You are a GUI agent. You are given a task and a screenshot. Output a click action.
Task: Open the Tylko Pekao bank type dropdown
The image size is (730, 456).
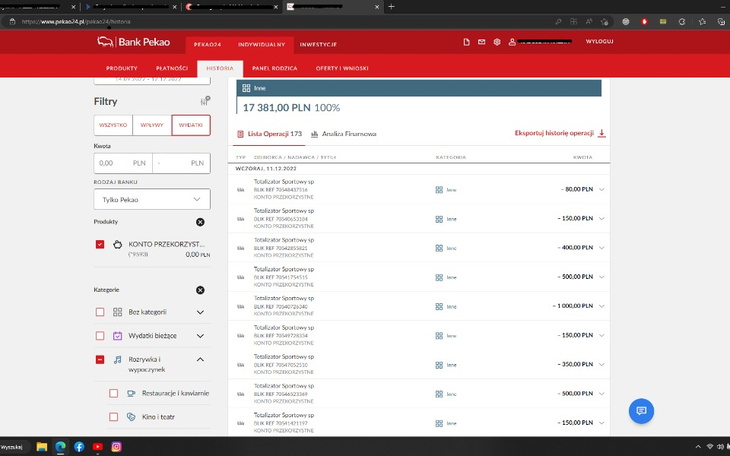pyautogui.click(x=152, y=200)
